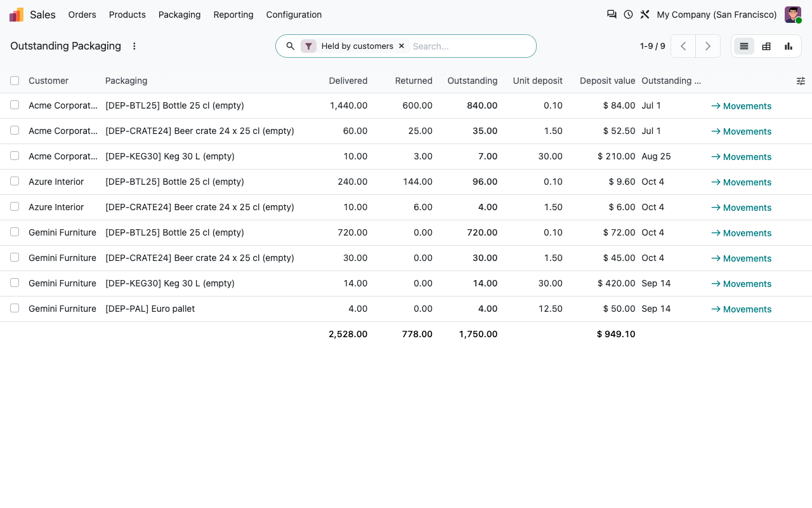Viewport: 812px width, 508px height.
Task: Open the Packaging menu
Action: pyautogui.click(x=180, y=15)
